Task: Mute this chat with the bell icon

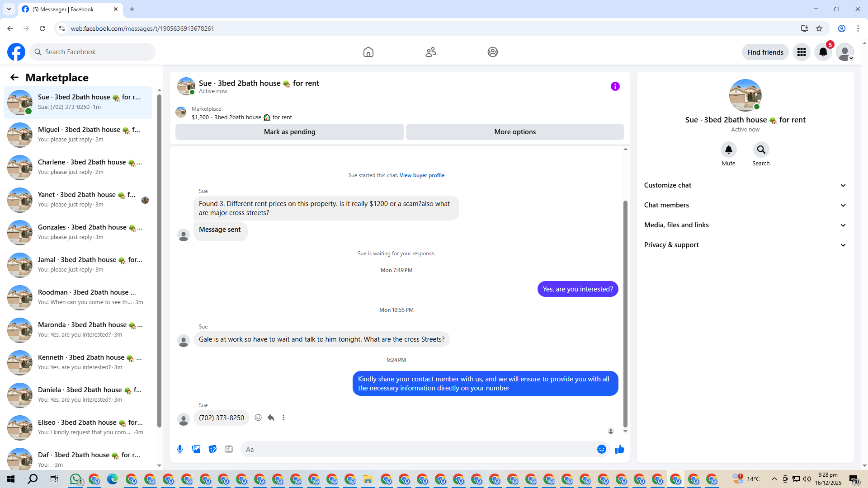Action: [728, 150]
